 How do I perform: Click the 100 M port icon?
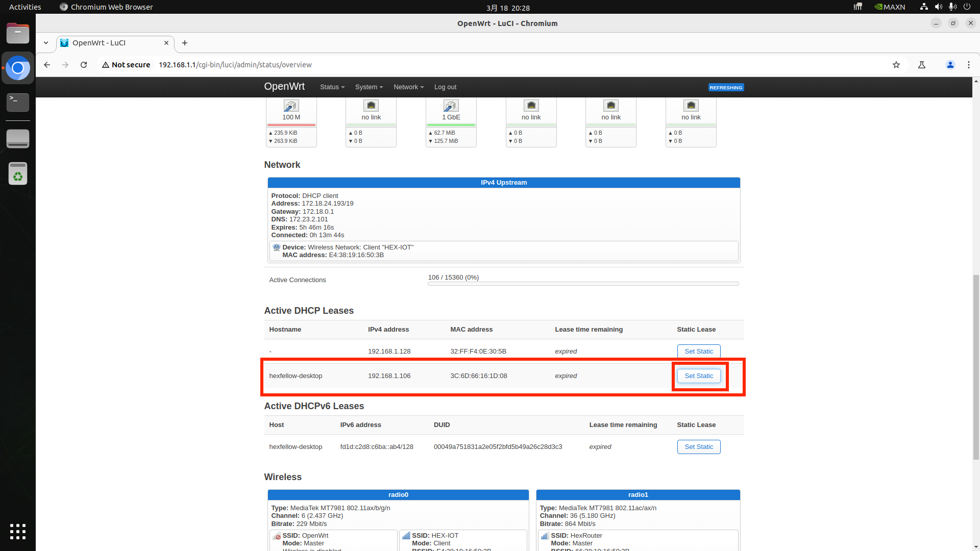(x=291, y=106)
